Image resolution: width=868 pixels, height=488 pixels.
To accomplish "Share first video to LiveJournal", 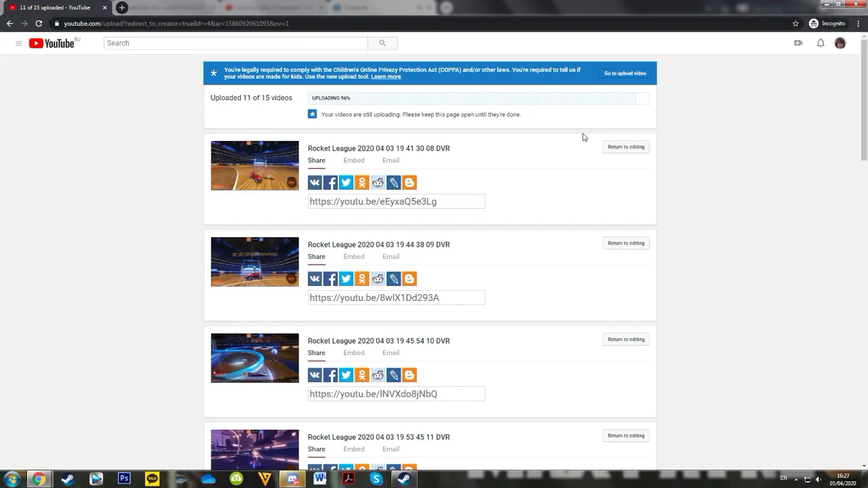I will pyautogui.click(x=393, y=182).
